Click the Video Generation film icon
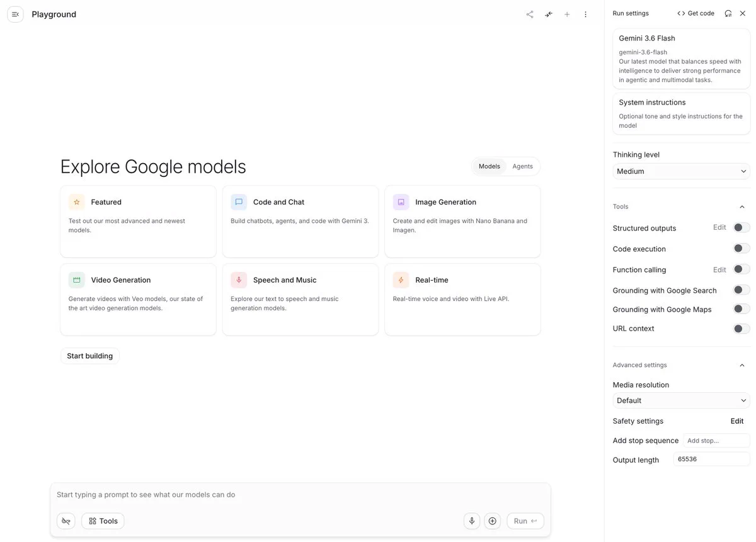The image size is (756, 542). tap(77, 280)
